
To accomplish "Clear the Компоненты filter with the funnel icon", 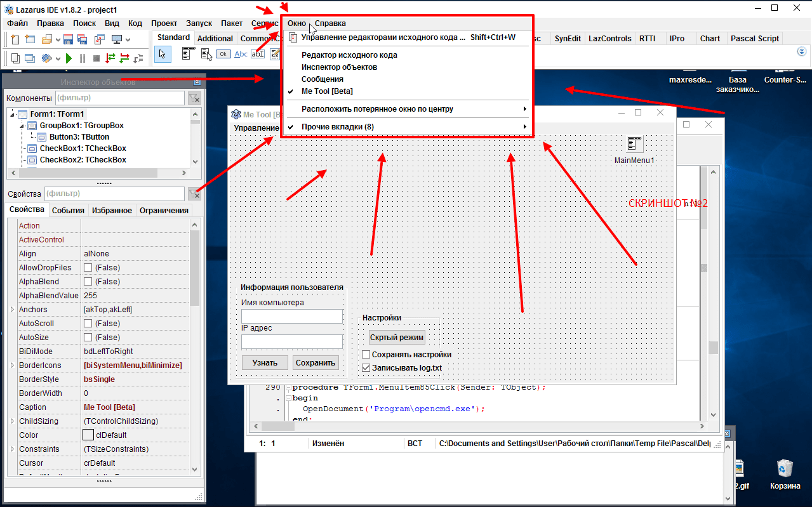I will [194, 98].
